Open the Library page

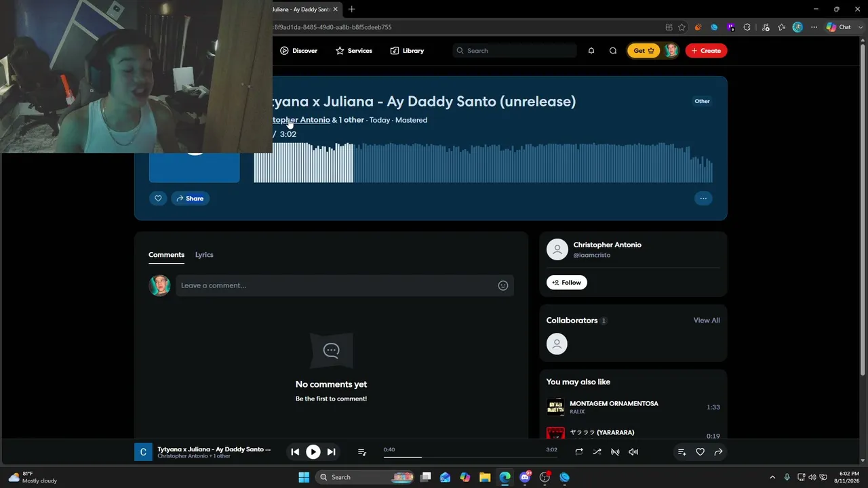coord(407,51)
